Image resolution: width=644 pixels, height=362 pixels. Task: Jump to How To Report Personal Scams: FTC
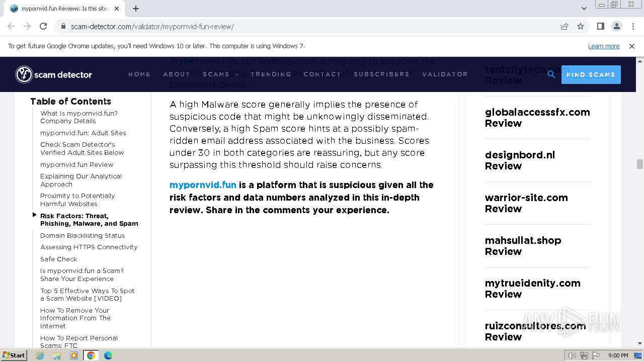79,341
